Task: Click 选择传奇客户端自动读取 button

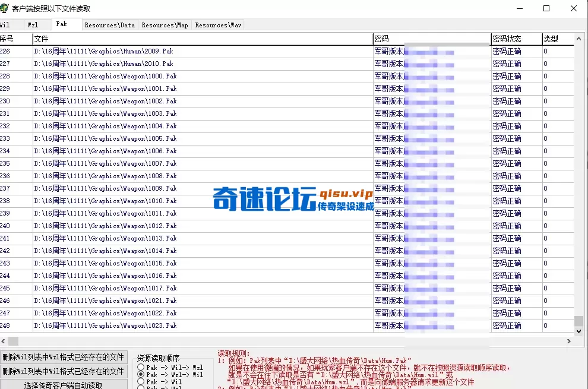Action: 63,385
